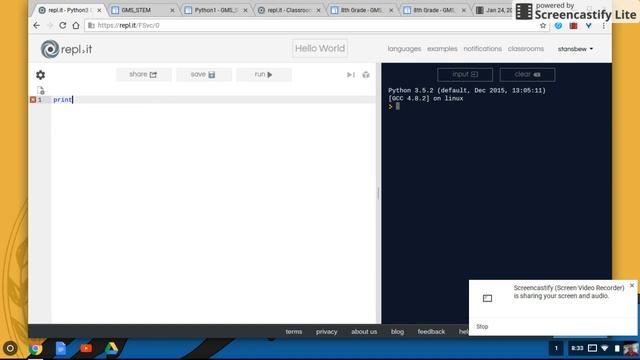The image size is (640, 360).
Task: Open Chrome three-dot menu
Action: pos(604,25)
